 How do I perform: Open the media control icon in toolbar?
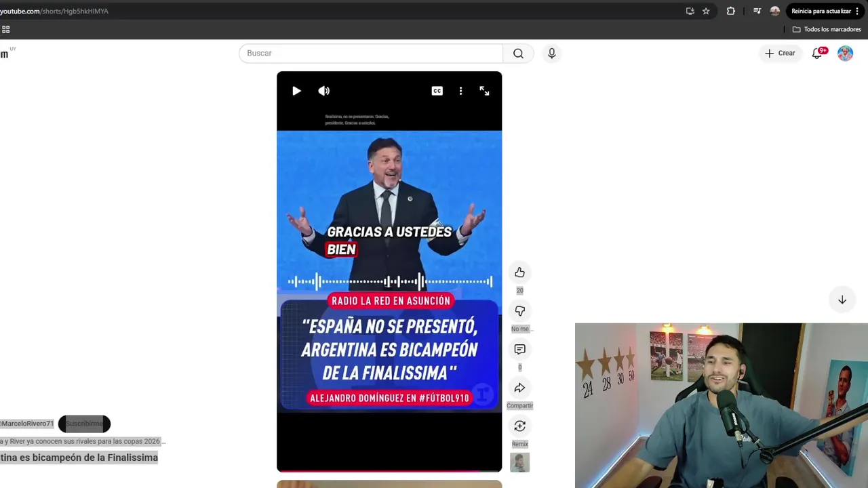(x=757, y=11)
